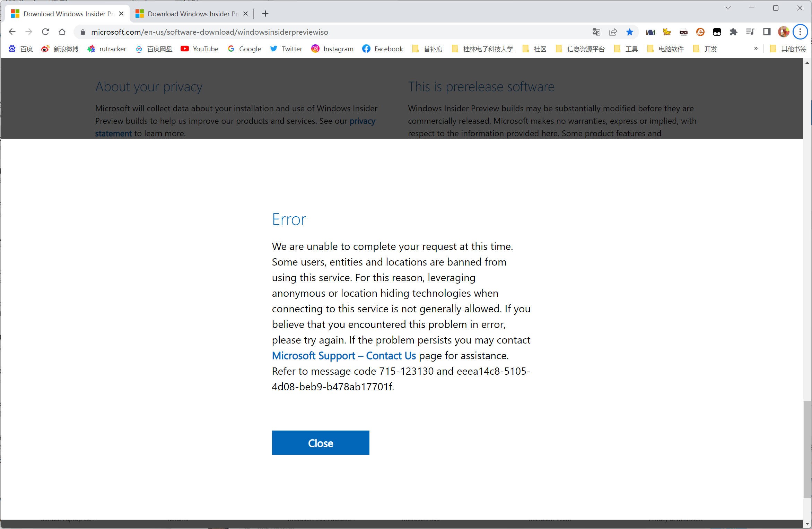Open the tab search chevron
Image resolution: width=812 pixels, height=529 pixels.
728,8
